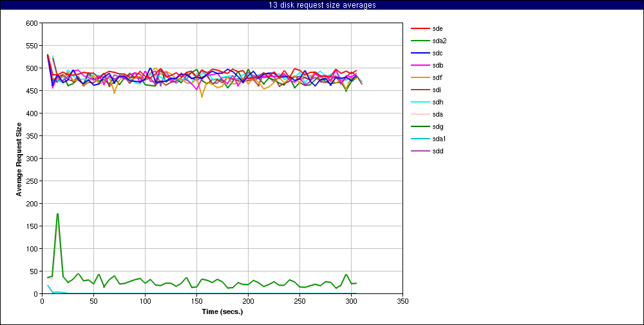Image resolution: width=644 pixels, height=325 pixels.
Task: Select the sdi legend label
Action: pyautogui.click(x=437, y=90)
